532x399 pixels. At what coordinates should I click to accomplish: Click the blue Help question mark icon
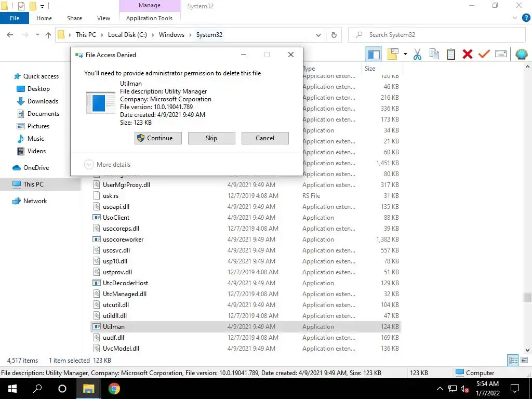pos(526,18)
